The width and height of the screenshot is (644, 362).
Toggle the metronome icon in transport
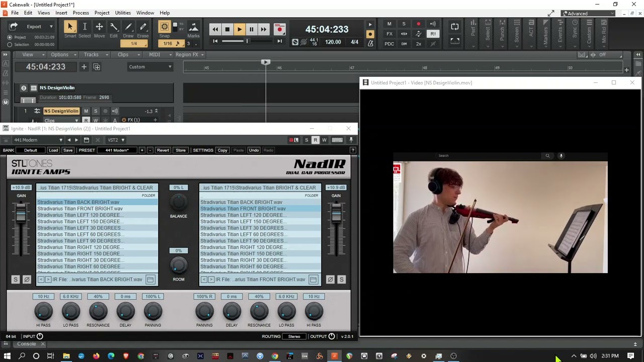pyautogui.click(x=370, y=44)
